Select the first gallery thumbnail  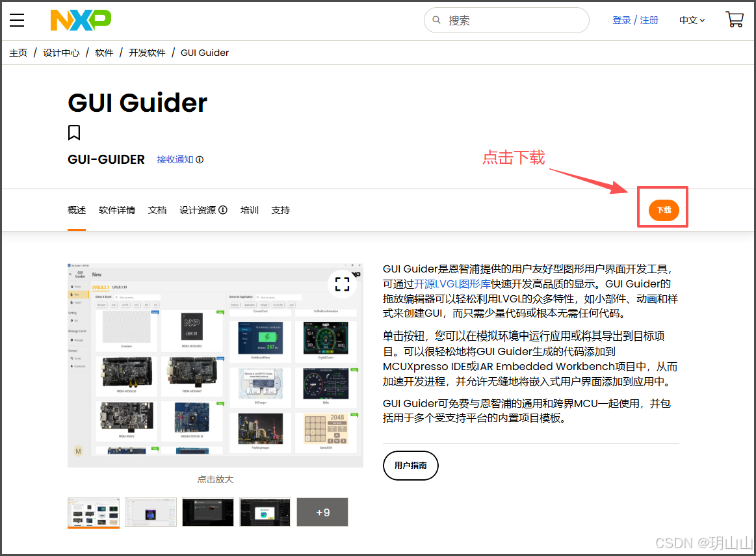click(x=94, y=512)
